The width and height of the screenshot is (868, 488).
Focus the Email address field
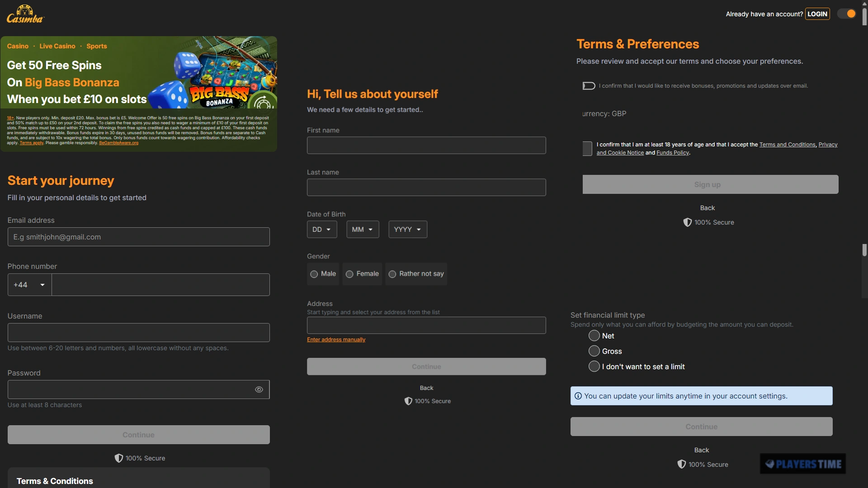tap(139, 237)
